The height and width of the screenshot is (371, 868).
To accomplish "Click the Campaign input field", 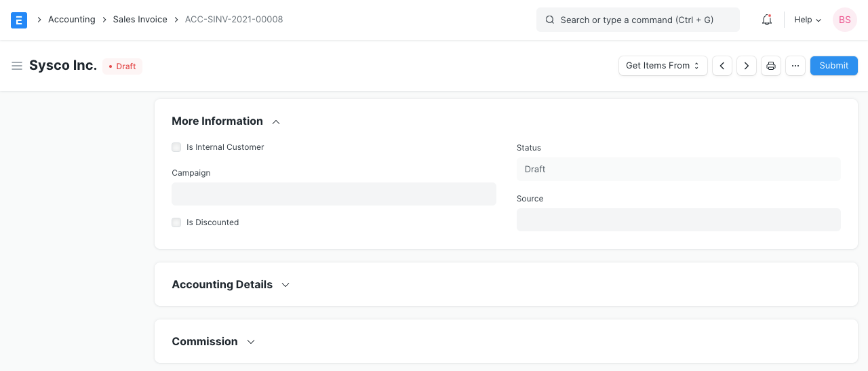I will click(x=334, y=194).
